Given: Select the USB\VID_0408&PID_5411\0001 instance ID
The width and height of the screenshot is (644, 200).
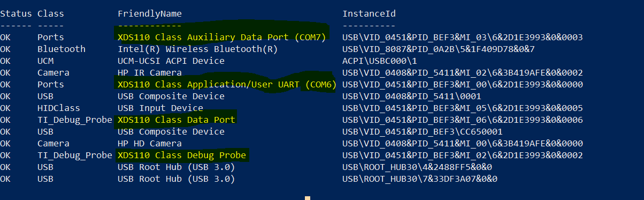Looking at the screenshot, I should (x=412, y=97).
